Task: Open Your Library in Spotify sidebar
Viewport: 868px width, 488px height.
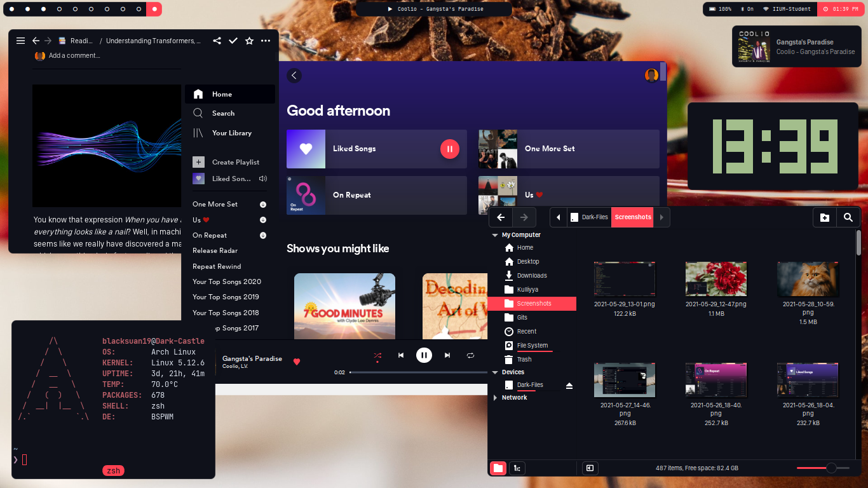Action: click(231, 133)
